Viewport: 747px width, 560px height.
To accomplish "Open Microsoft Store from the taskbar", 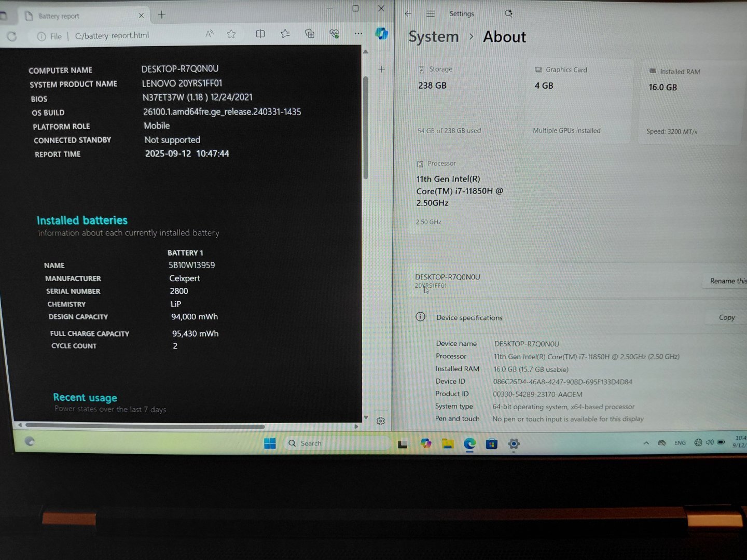I will pos(492,444).
